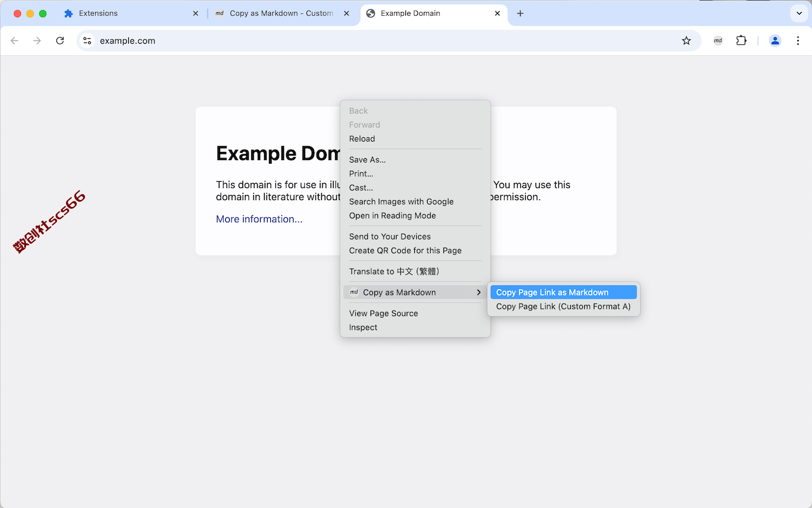Image resolution: width=812 pixels, height=508 pixels.
Task: Open site information icon in address bar
Action: [88, 41]
